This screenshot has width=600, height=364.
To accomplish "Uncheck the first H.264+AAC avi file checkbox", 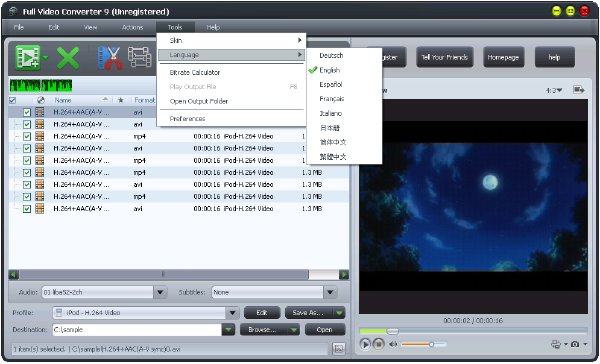I will pyautogui.click(x=27, y=112).
